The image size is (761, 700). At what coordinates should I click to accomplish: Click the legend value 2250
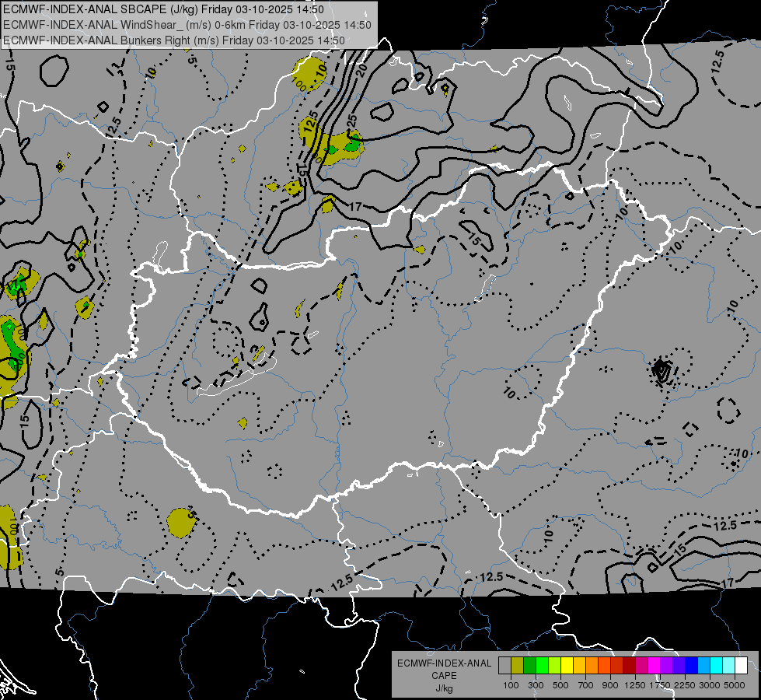685,685
